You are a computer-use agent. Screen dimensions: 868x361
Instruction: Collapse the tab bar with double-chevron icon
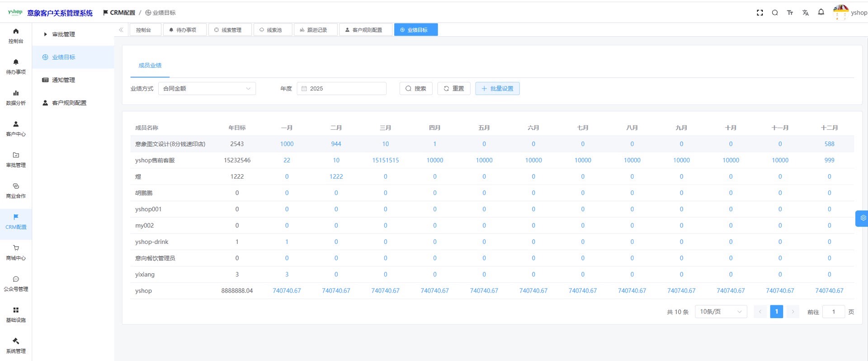[121, 30]
